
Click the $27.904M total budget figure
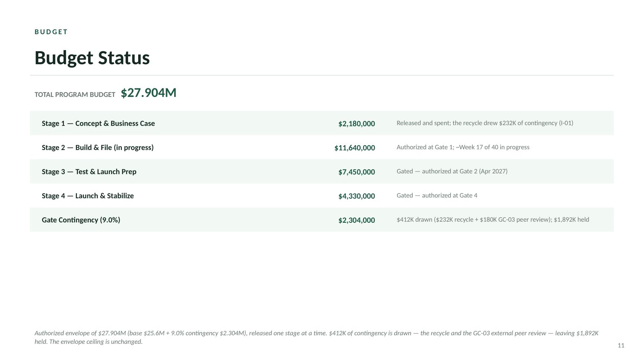pyautogui.click(x=149, y=93)
